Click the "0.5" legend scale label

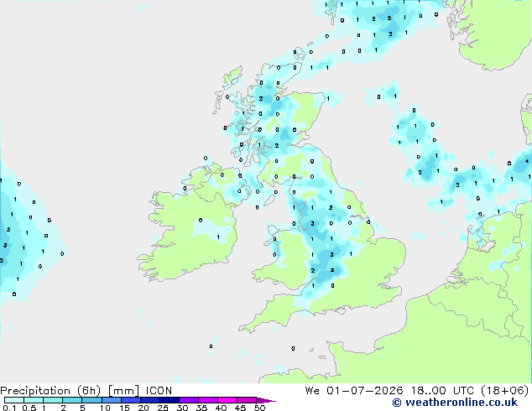click(29, 408)
